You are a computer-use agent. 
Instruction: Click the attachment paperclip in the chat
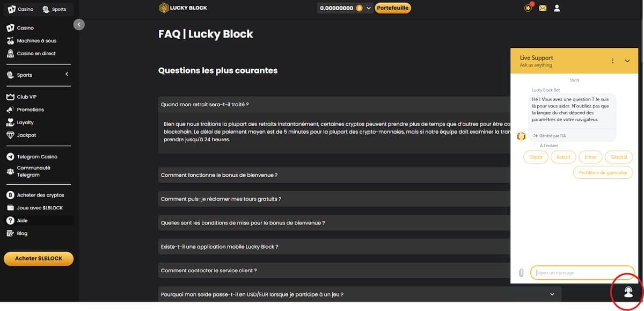click(521, 272)
